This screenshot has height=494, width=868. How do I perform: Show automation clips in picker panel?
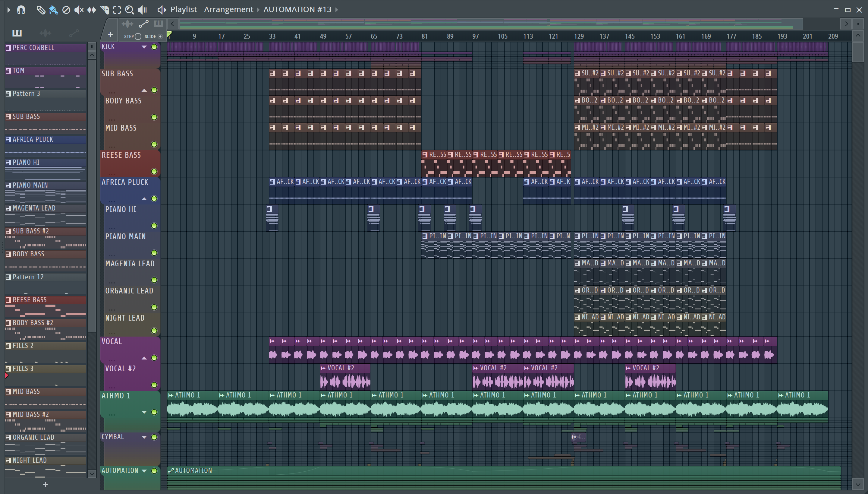click(x=74, y=33)
